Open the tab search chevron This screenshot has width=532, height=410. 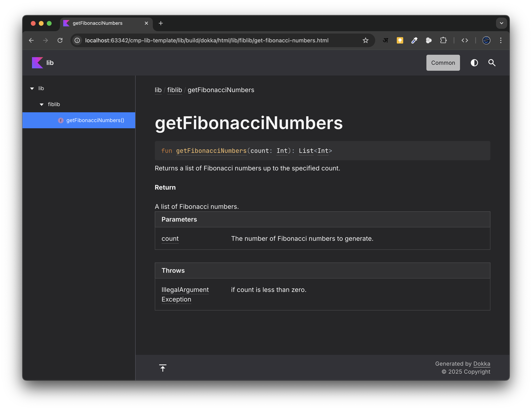(502, 23)
